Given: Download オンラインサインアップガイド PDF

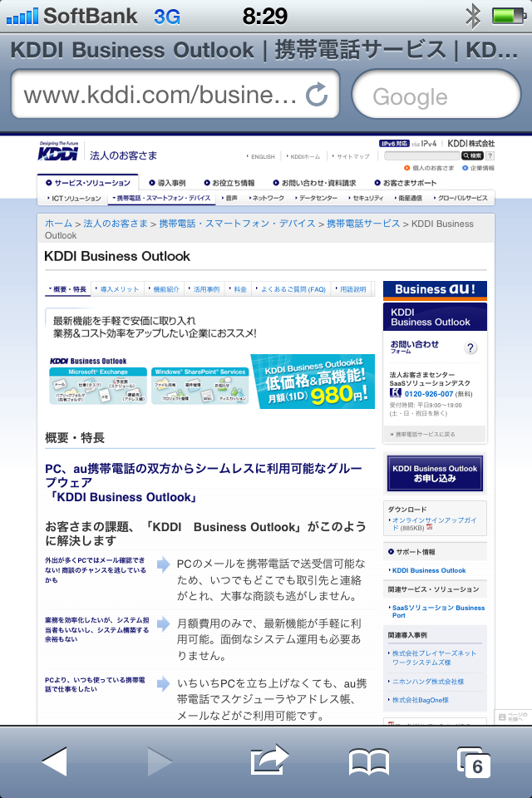Looking at the screenshot, I should (434, 524).
